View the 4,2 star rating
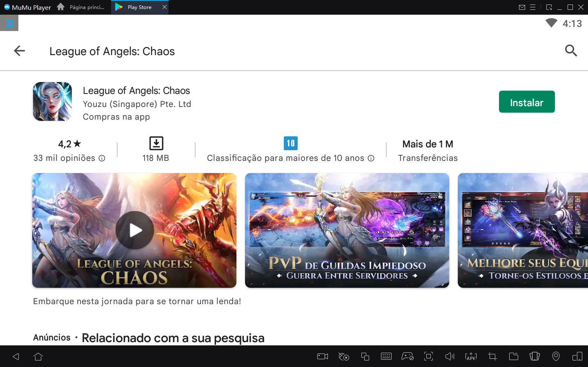 [69, 144]
